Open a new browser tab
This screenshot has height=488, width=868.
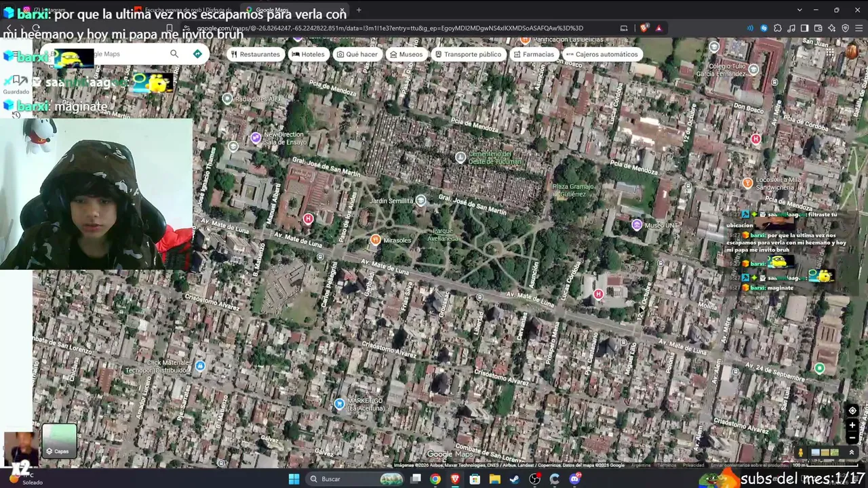359,10
